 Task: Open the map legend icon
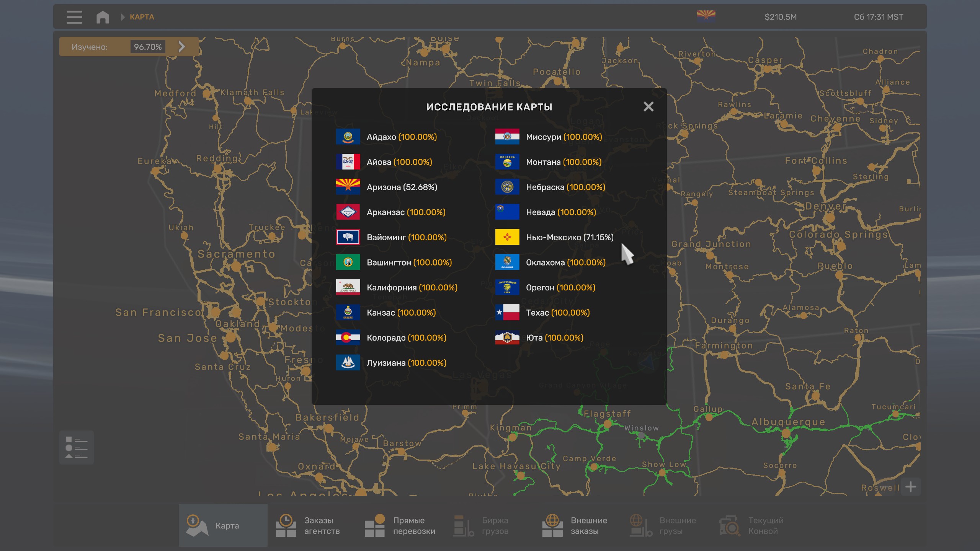[x=77, y=447]
